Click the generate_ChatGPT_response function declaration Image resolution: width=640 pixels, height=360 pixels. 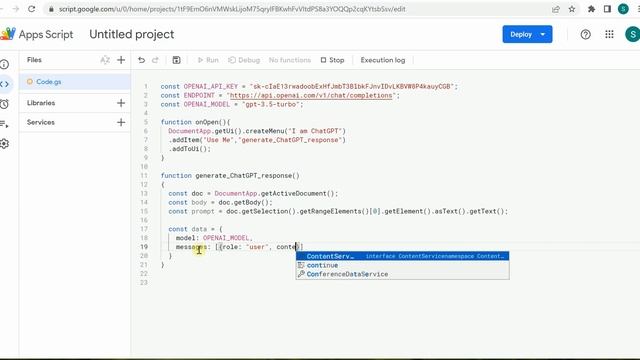(230, 176)
